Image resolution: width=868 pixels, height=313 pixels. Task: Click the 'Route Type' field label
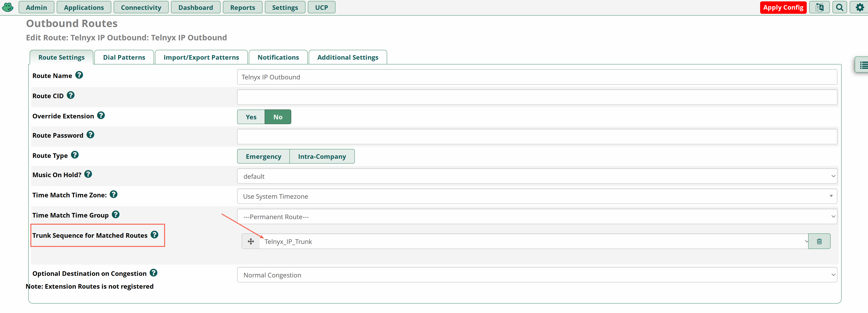coord(50,156)
